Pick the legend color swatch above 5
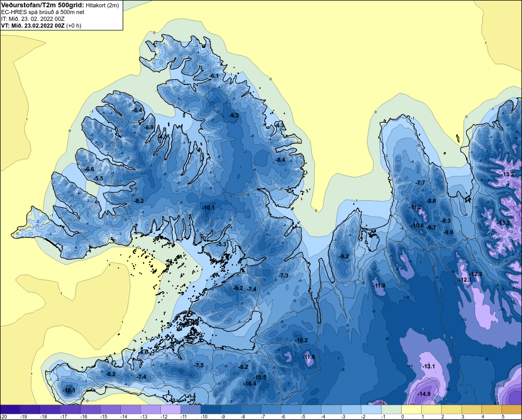Image resolution: width=522 pixels, height=420 pixels. click(x=512, y=410)
